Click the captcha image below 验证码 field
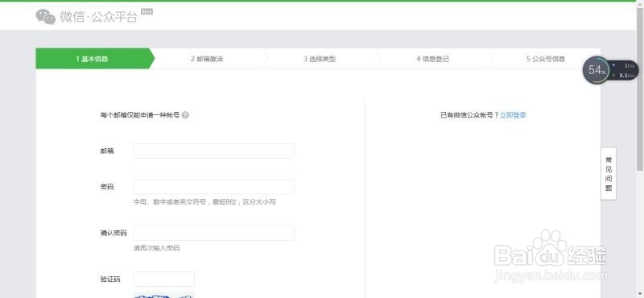This screenshot has height=298, width=644. (x=163, y=295)
